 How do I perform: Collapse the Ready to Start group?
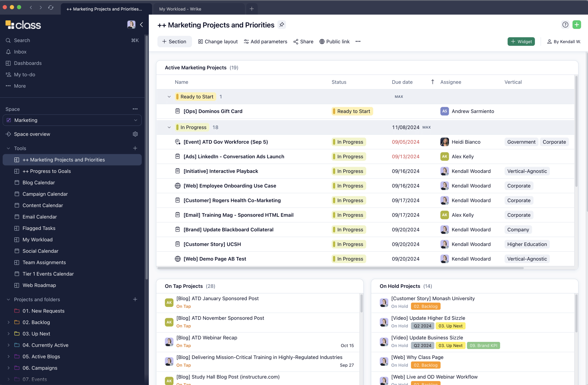coord(169,97)
